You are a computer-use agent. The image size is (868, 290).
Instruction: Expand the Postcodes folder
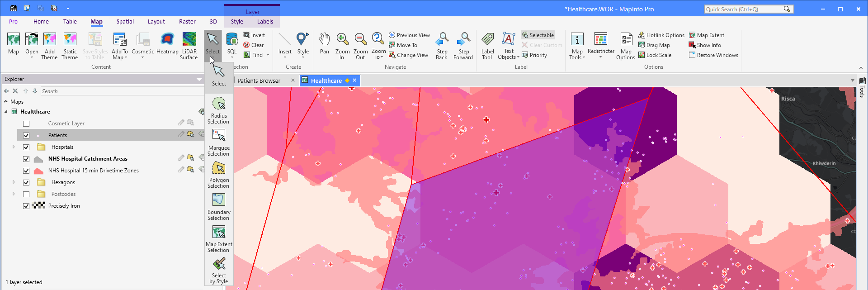tap(14, 194)
